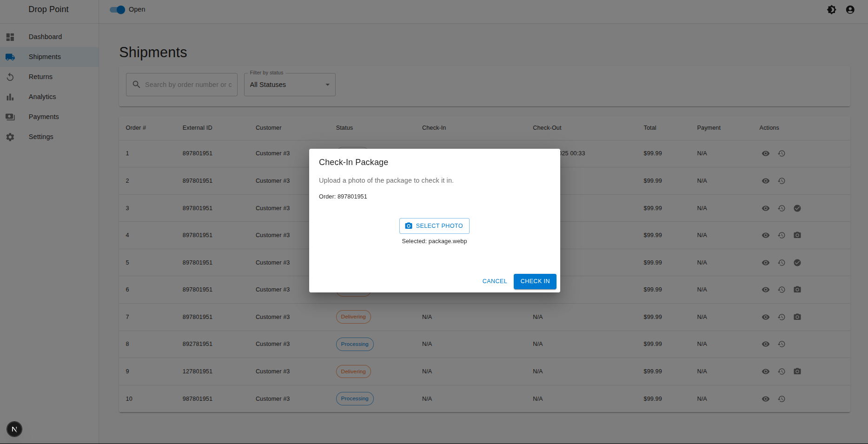Show history for order 2
868x444 pixels.
782,181
